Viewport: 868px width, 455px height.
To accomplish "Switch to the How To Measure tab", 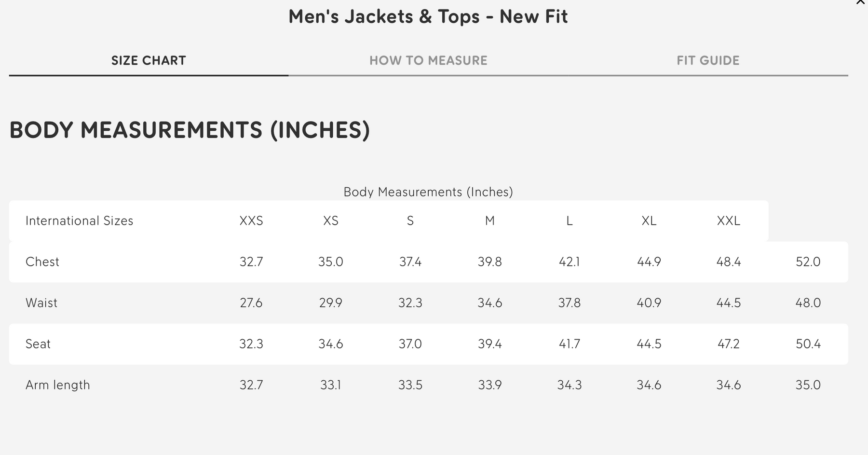I will pos(428,61).
